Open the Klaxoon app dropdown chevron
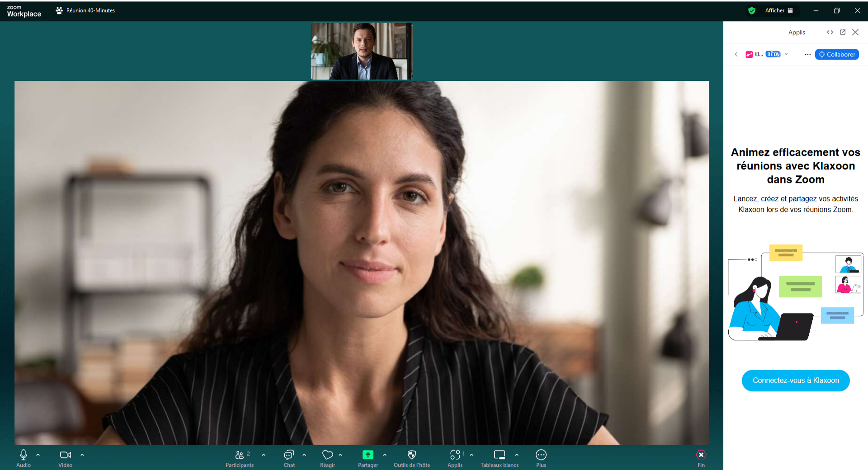 pyautogui.click(x=786, y=54)
